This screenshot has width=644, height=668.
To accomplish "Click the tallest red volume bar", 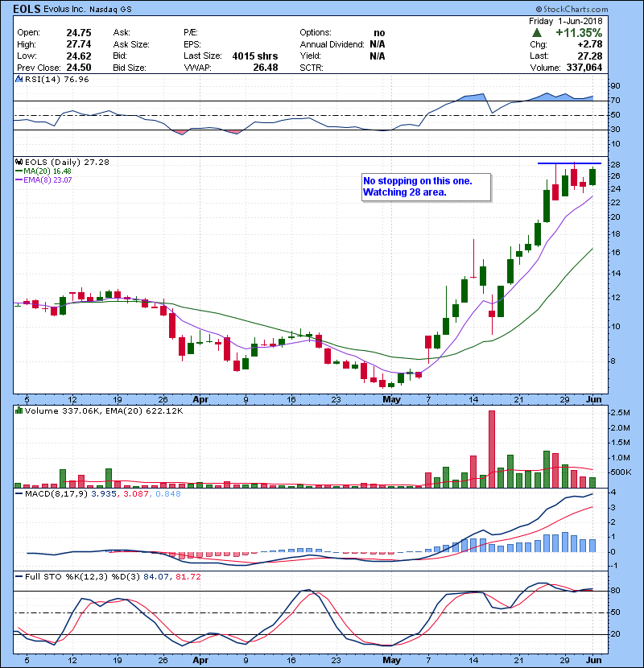I will click(492, 449).
